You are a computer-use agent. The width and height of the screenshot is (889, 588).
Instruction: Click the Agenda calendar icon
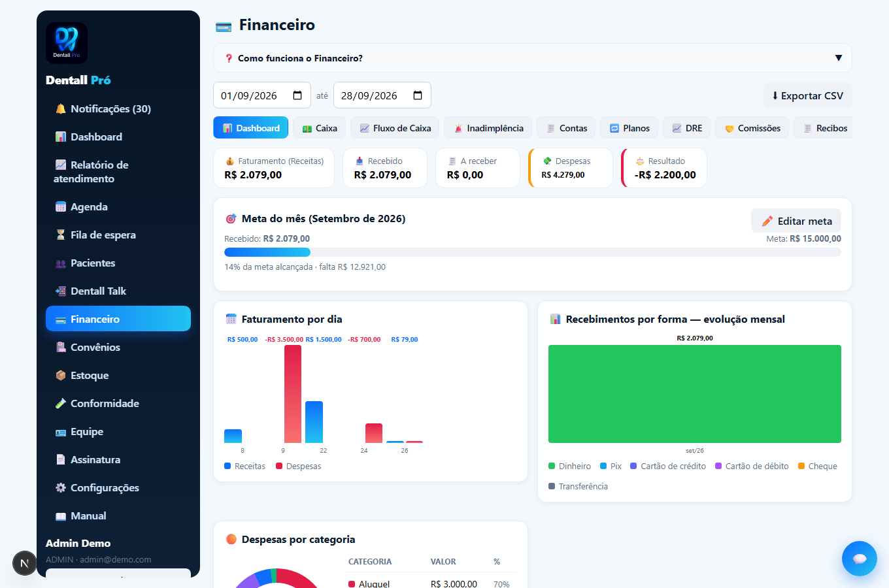click(61, 206)
